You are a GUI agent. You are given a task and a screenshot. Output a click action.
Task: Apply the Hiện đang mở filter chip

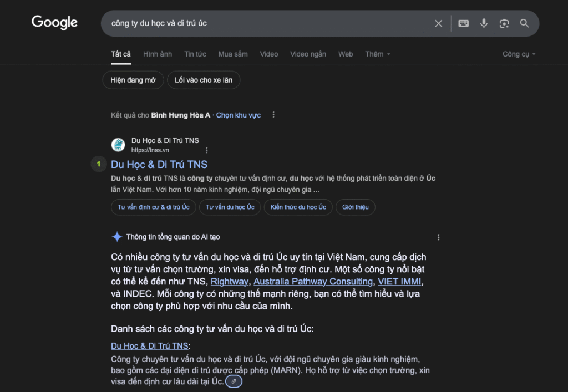[x=133, y=80]
